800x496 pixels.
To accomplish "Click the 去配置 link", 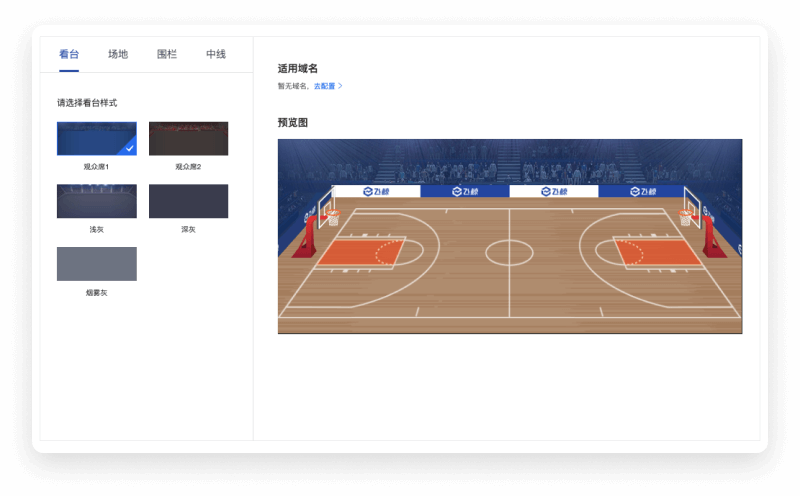I will tap(324, 87).
